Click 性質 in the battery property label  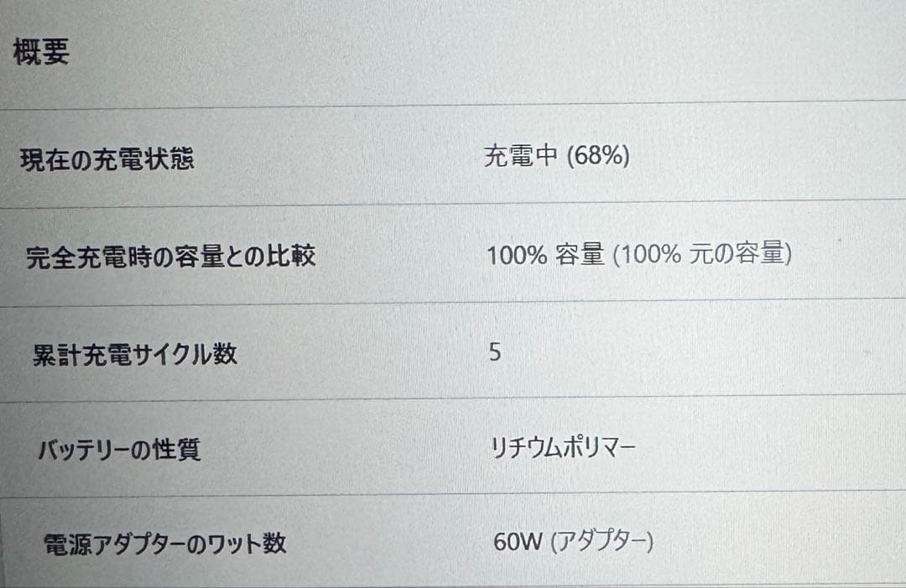point(175,450)
